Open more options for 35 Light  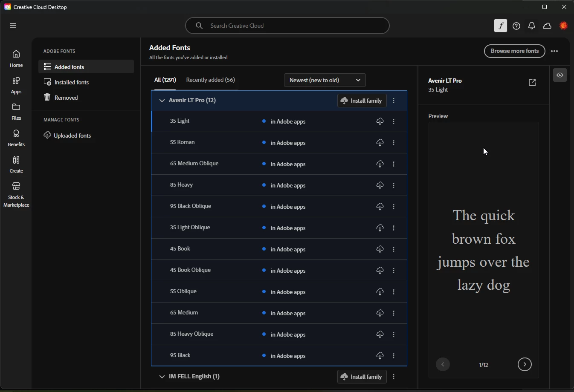pos(394,121)
